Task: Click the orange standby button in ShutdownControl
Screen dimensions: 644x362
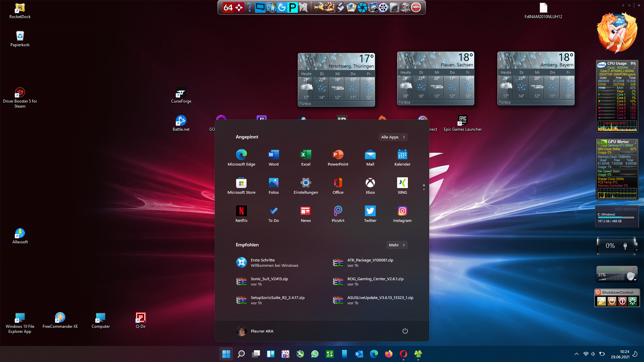Action: pyautogui.click(x=612, y=301)
